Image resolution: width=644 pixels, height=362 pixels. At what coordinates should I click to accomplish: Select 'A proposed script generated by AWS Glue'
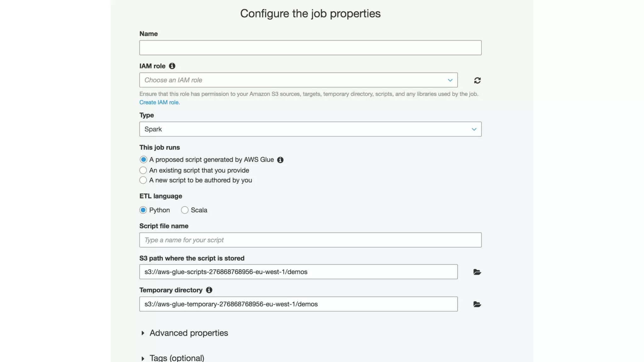pyautogui.click(x=143, y=160)
